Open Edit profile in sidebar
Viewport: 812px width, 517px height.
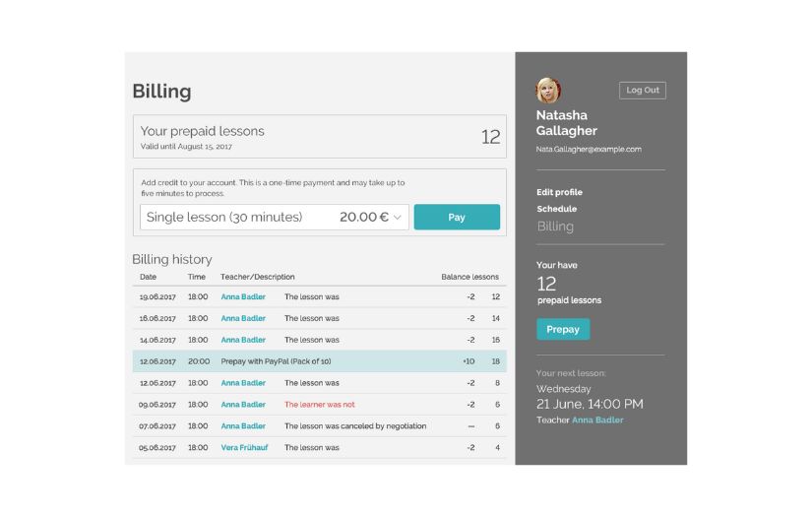[x=559, y=192]
